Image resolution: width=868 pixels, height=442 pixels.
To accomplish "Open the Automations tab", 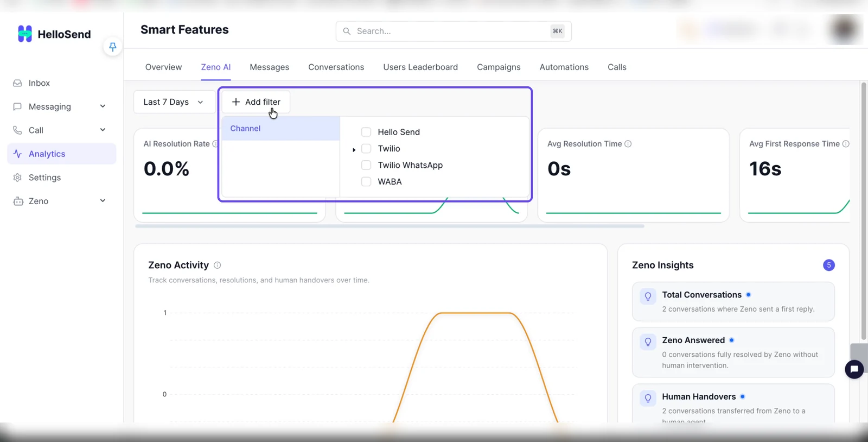I will 564,67.
